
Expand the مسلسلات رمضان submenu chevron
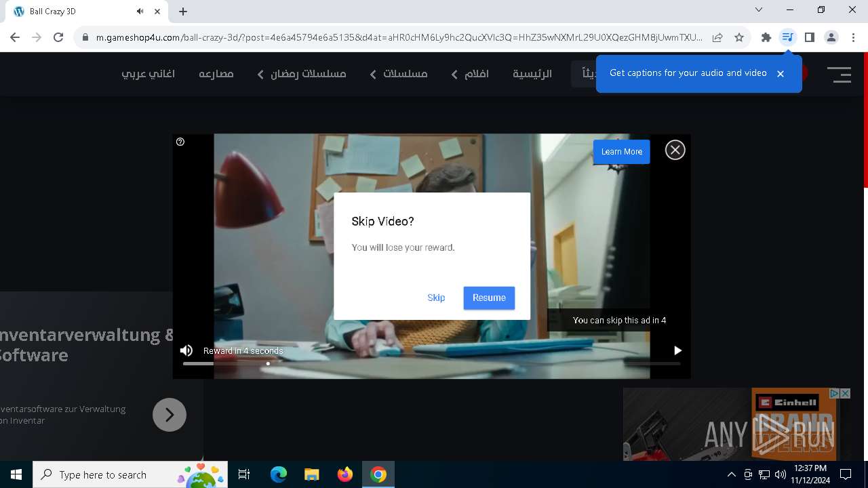point(260,75)
